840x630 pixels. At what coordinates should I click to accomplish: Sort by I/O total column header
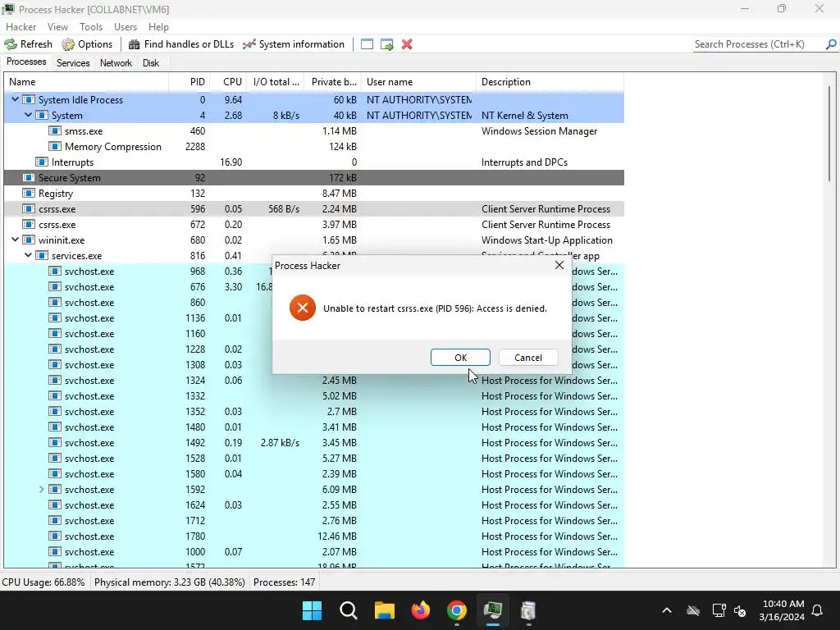276,82
